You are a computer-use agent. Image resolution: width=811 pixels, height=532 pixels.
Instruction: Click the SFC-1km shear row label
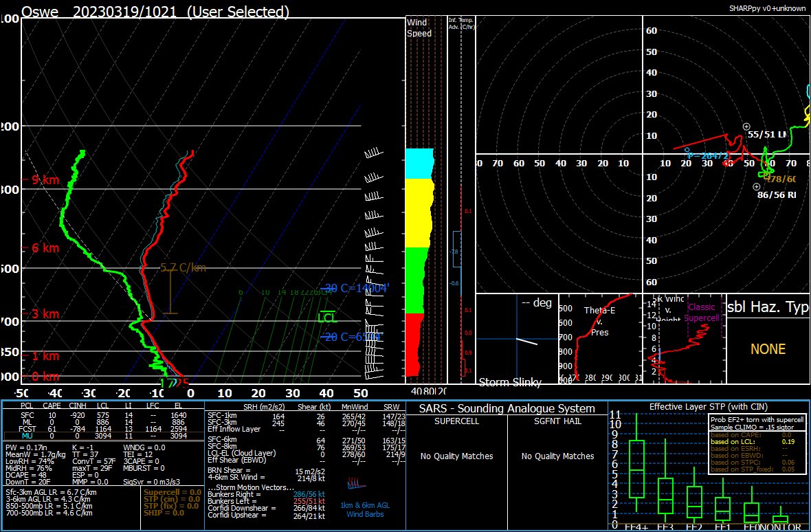pos(222,415)
